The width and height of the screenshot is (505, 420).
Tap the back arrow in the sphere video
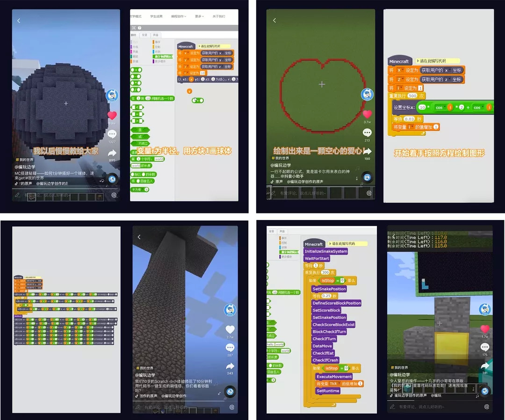[19, 21]
